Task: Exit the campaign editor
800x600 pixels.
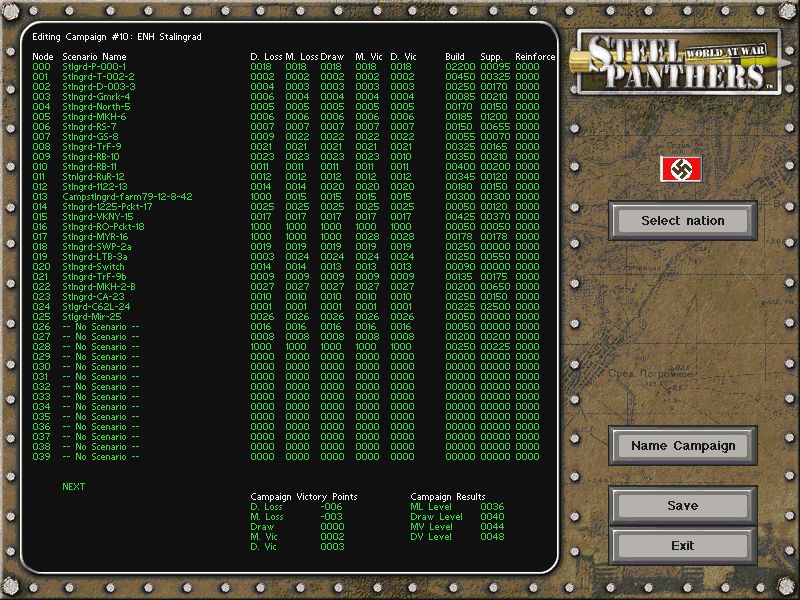Action: (683, 545)
